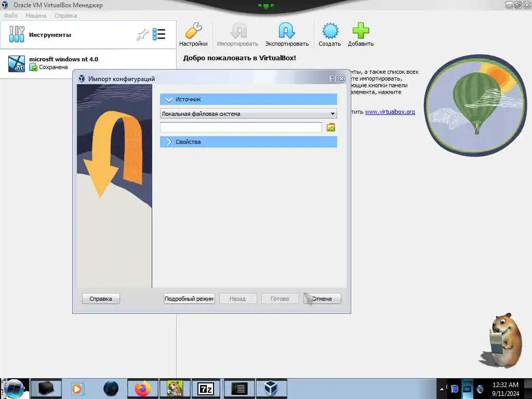Open the Файл menu

(10, 16)
